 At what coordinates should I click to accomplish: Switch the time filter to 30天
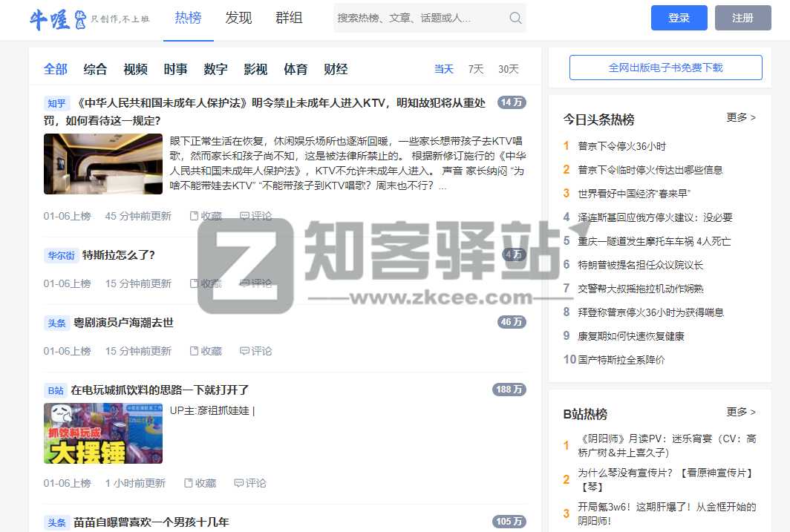point(508,69)
